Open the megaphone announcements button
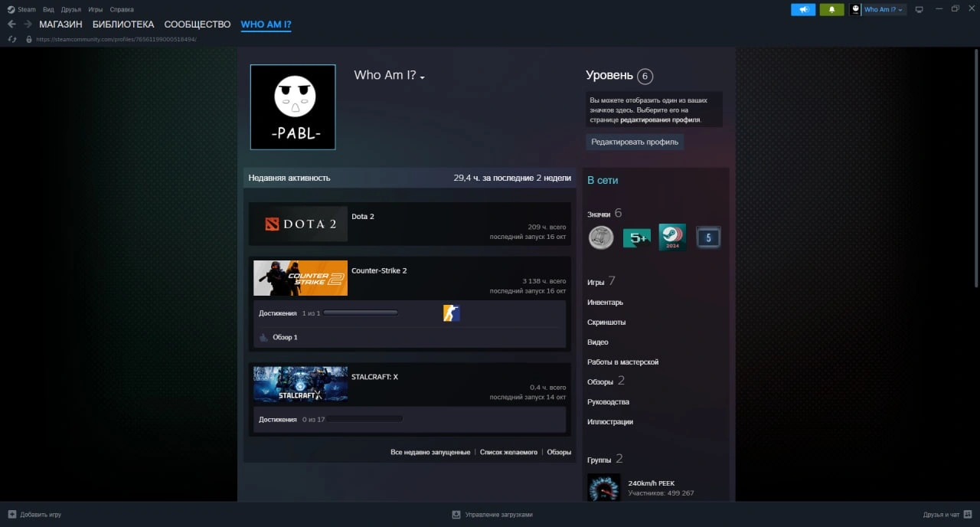Viewport: 980px width, 527px height. pyautogui.click(x=803, y=9)
